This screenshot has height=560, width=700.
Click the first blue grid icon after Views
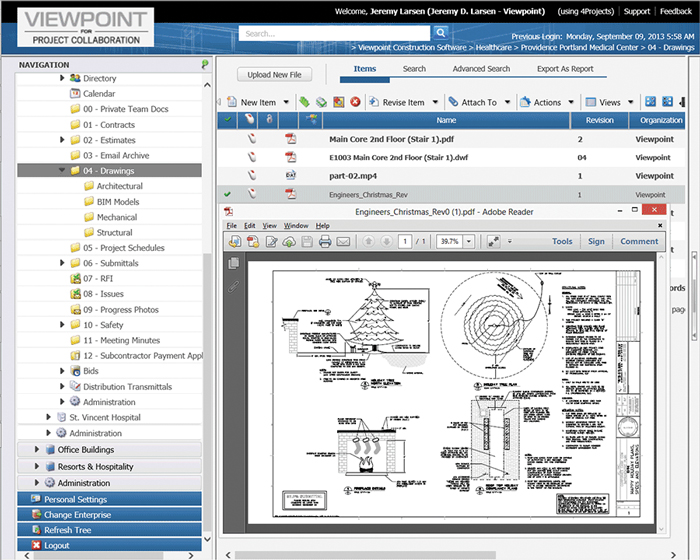click(650, 102)
